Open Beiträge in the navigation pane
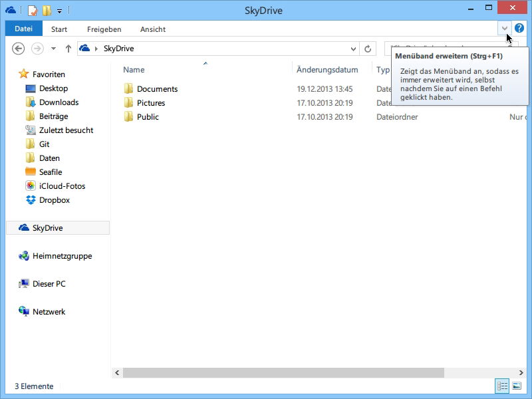The width and height of the screenshot is (532, 399). [x=54, y=116]
